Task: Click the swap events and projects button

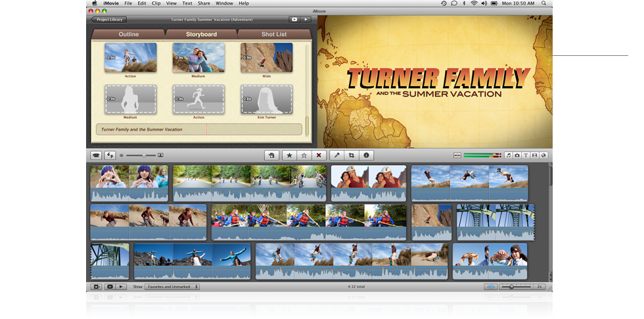Action: (x=110, y=155)
